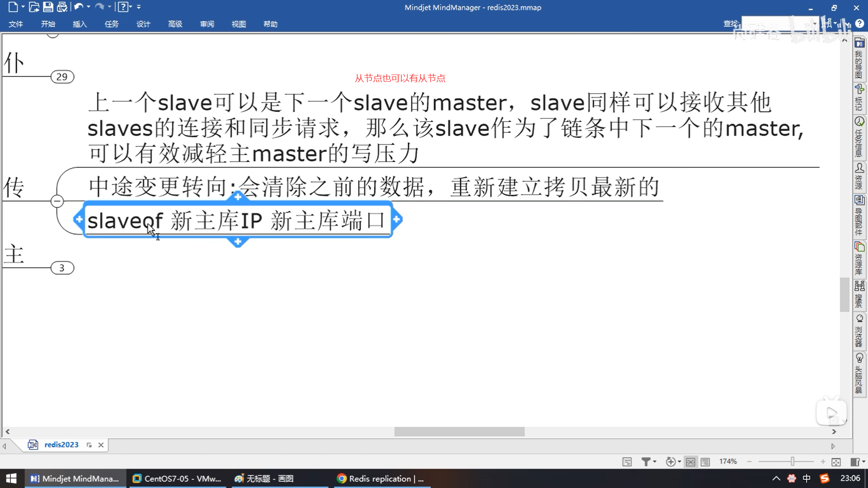Add subtopic with right plus handle
The image size is (868, 488).
(x=397, y=220)
